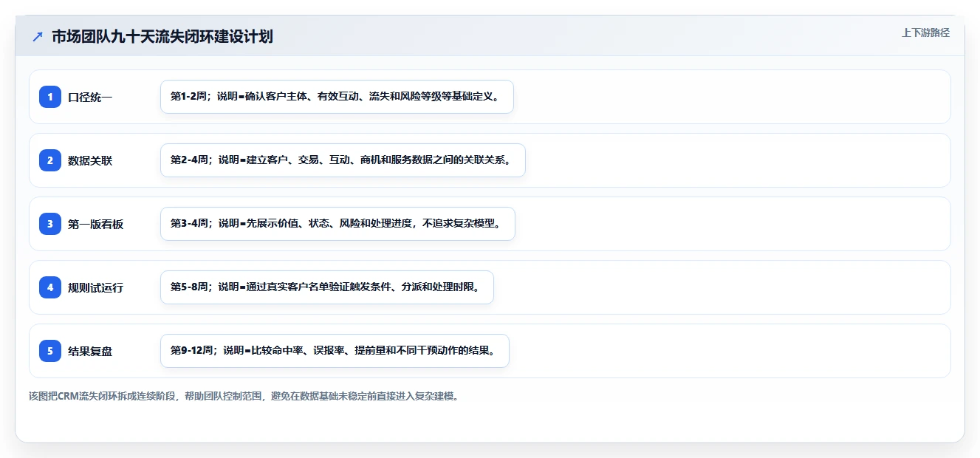
Task: Open the 第9-12周 description box
Action: point(335,351)
